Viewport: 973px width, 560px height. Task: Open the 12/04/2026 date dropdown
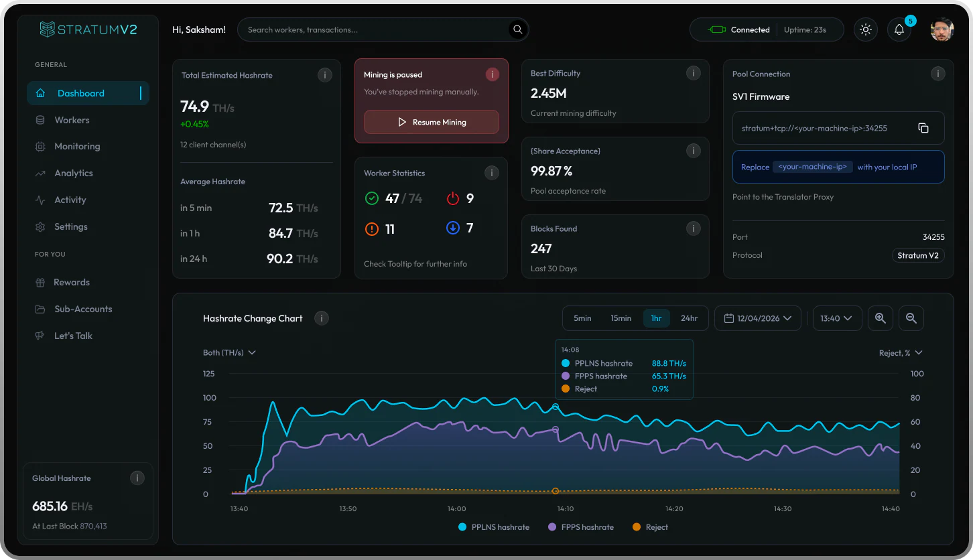click(758, 318)
